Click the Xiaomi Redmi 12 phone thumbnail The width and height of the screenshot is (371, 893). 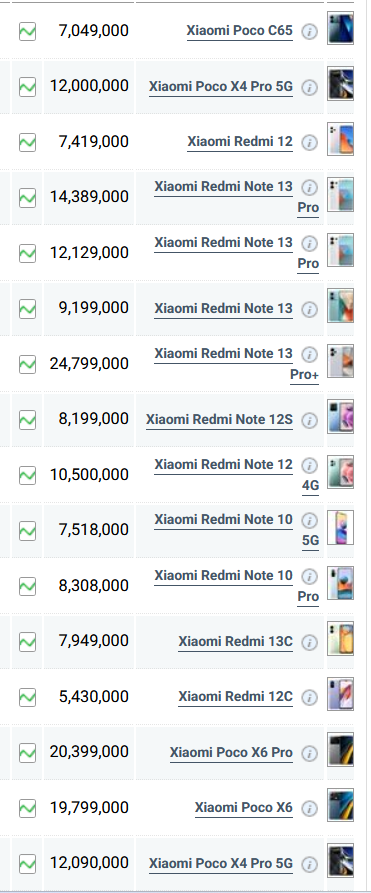340,139
